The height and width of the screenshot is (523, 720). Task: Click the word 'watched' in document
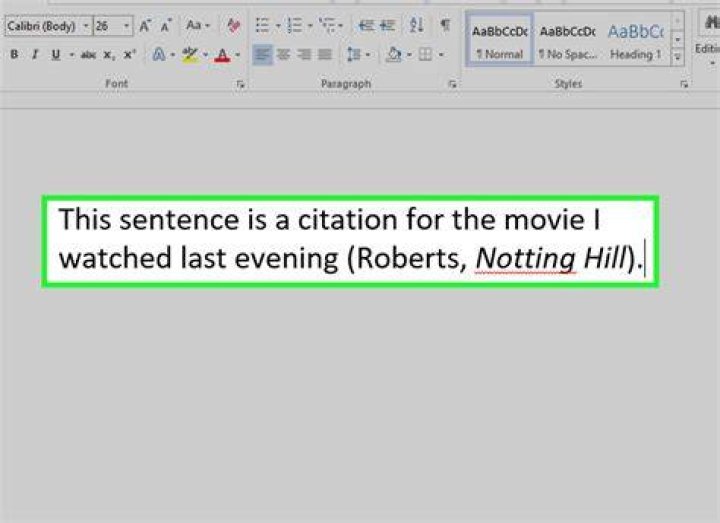(115, 258)
